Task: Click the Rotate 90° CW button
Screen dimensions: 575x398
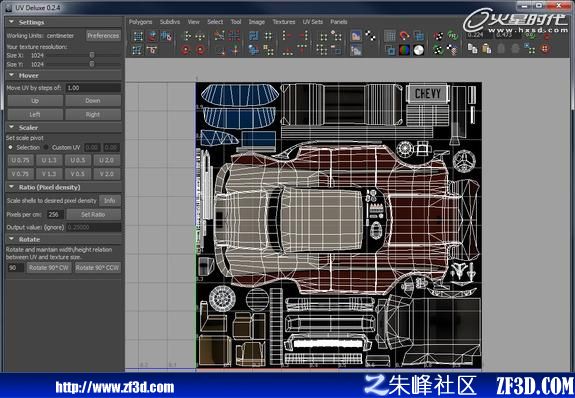Action: [48, 268]
